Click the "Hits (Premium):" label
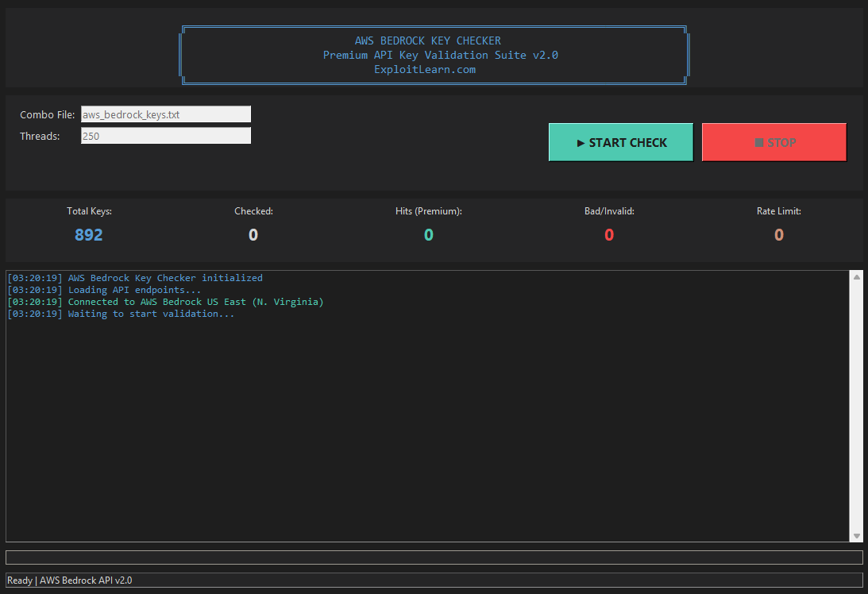The width and height of the screenshot is (868, 594). point(429,211)
